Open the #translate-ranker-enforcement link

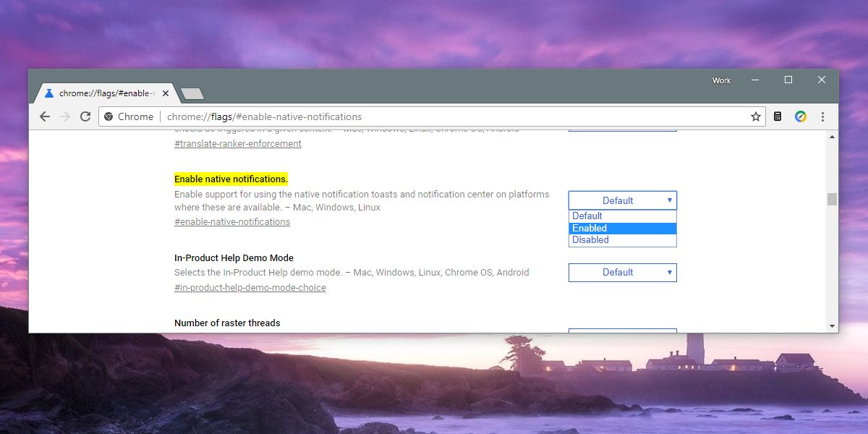238,143
